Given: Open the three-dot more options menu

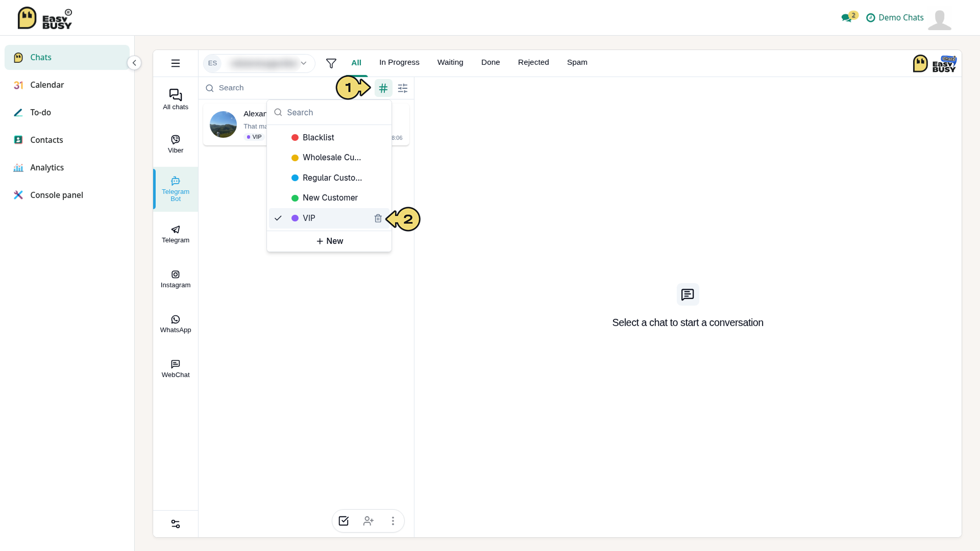Looking at the screenshot, I should tap(393, 521).
